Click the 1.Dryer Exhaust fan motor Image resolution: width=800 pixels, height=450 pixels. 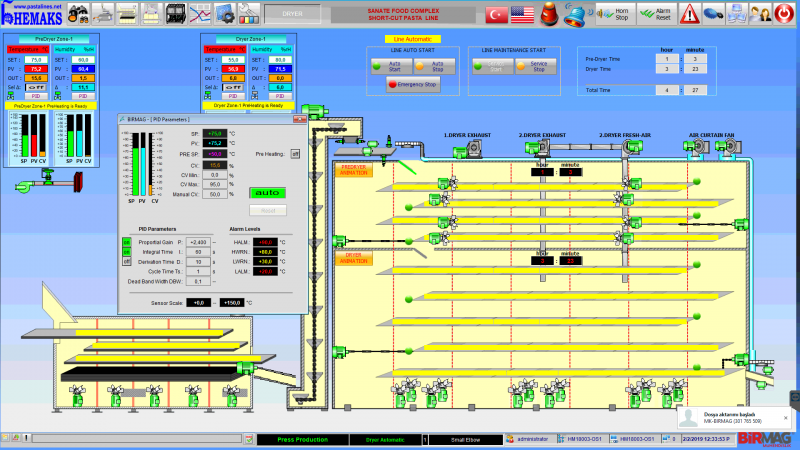point(467,149)
